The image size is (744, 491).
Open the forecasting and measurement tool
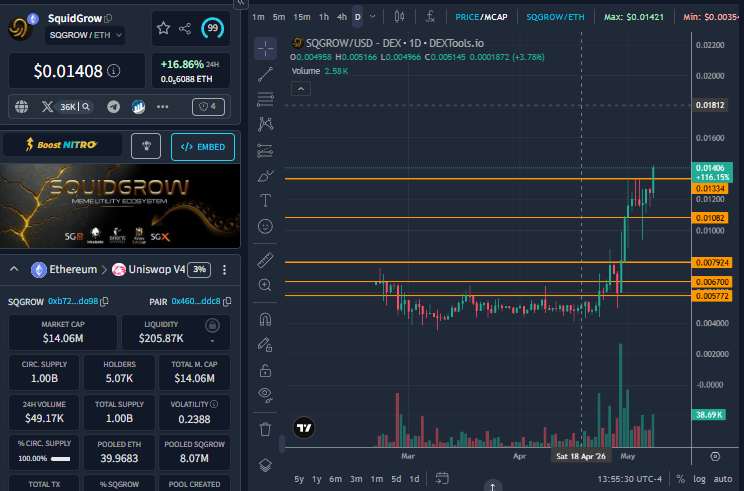point(265,150)
